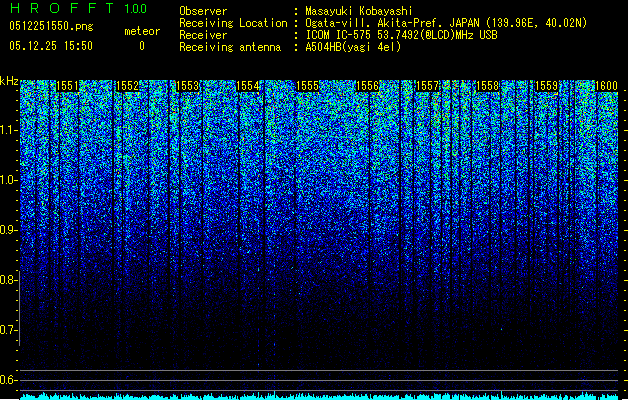Viewport: 629px width, 400px height.
Task: Click the Receiving antenna label
Action: [230, 47]
